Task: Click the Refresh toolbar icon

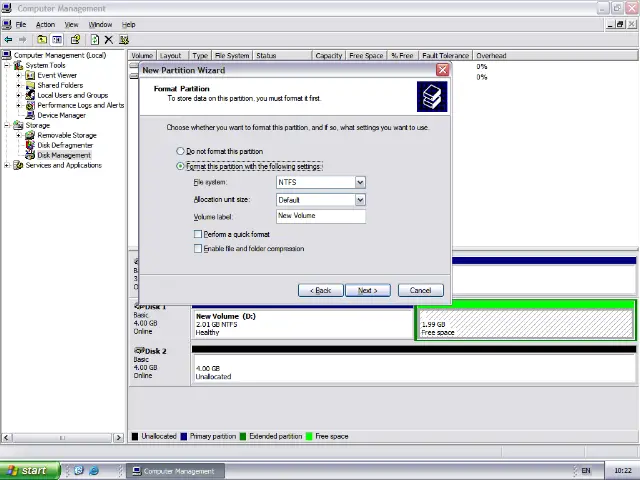Action: (95, 40)
